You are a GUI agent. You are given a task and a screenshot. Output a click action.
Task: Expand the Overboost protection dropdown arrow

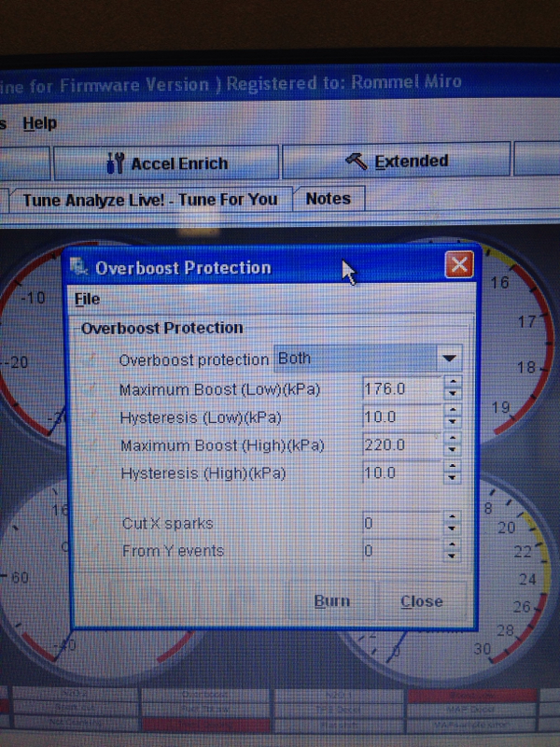449,359
